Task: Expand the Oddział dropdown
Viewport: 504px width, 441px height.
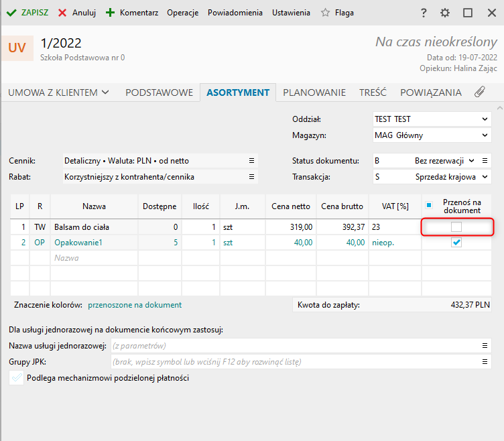Action: (x=485, y=119)
